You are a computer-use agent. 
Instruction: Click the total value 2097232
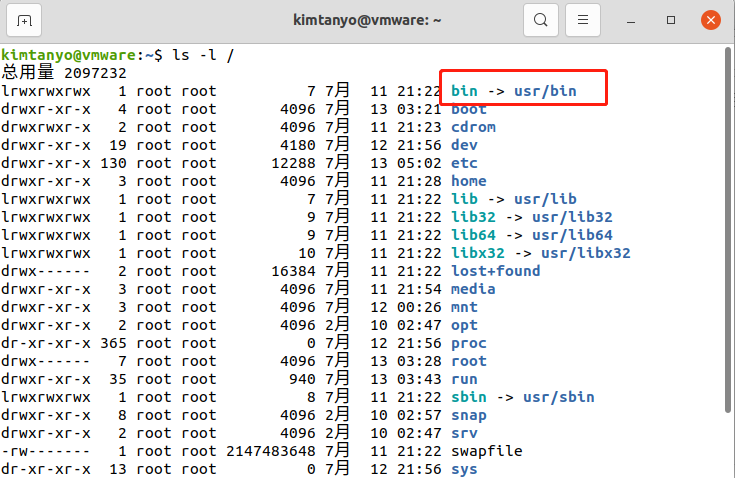click(x=95, y=73)
